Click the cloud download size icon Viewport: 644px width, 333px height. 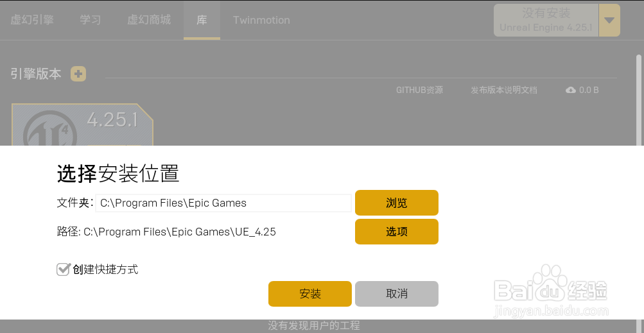point(570,90)
